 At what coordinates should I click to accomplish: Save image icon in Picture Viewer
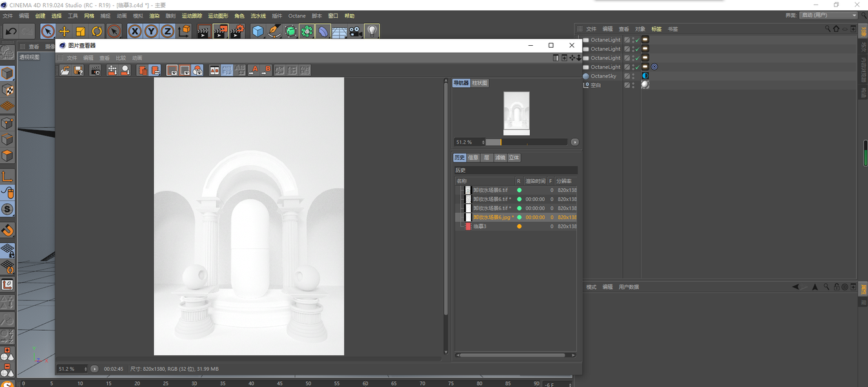[78, 70]
